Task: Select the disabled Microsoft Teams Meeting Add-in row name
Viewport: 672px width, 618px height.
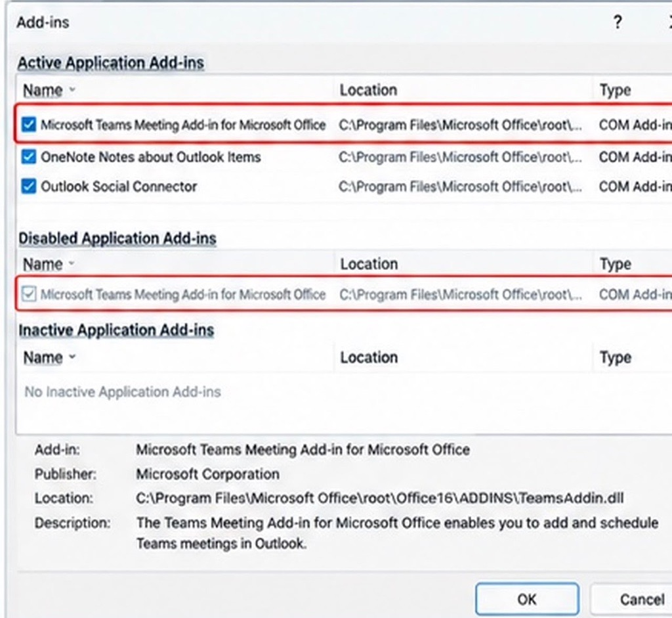Action: click(x=184, y=294)
